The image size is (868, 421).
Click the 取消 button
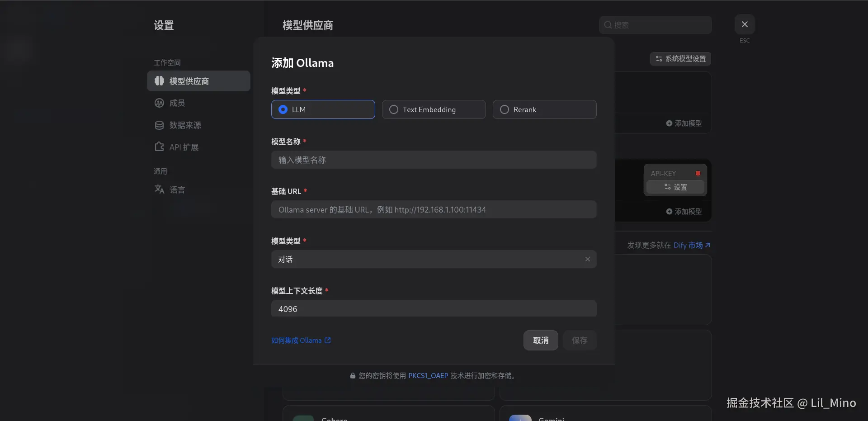pyautogui.click(x=541, y=341)
